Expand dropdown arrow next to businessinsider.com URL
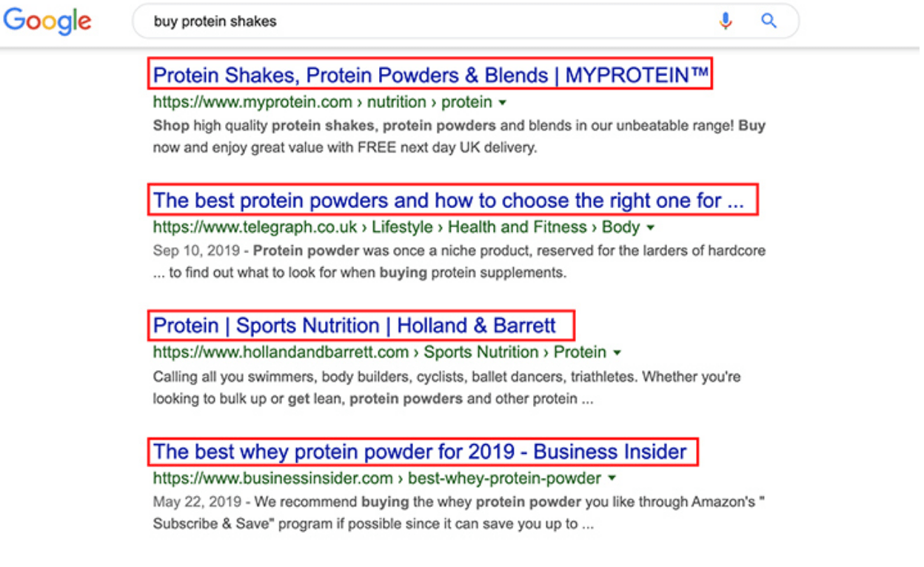 point(612,479)
